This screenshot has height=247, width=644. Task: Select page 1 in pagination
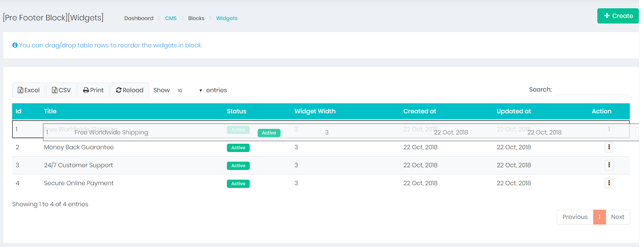click(599, 217)
